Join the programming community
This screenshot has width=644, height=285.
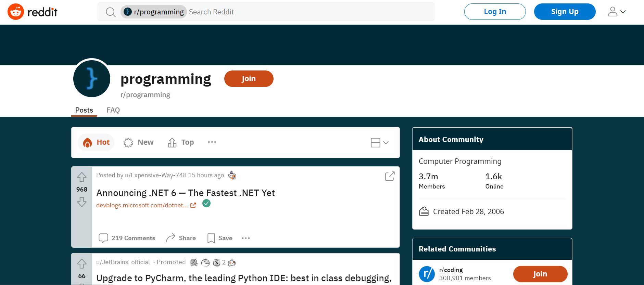click(249, 79)
